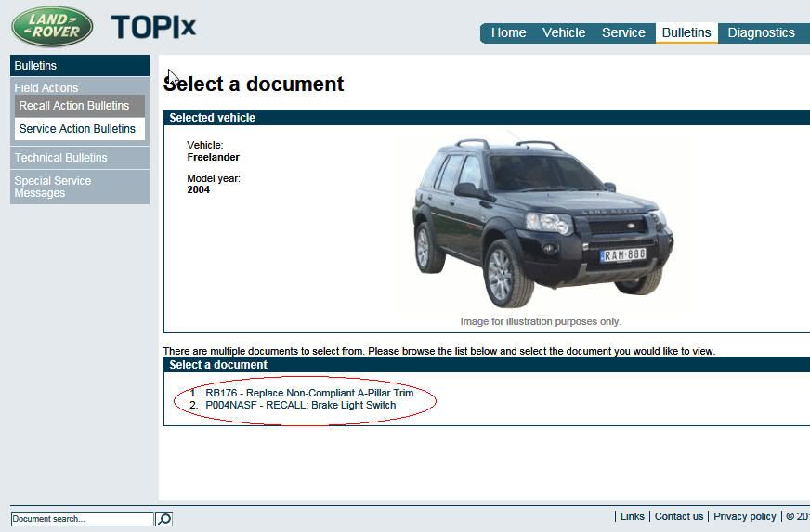Image resolution: width=810 pixels, height=532 pixels.
Task: Click 'Image for illustration purposes only.' caption
Action: point(541,321)
